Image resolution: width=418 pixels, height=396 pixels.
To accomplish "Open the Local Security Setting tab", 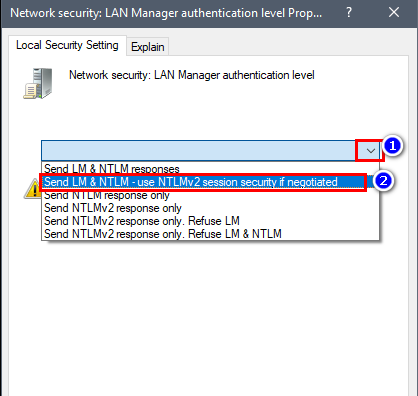I will point(67,45).
